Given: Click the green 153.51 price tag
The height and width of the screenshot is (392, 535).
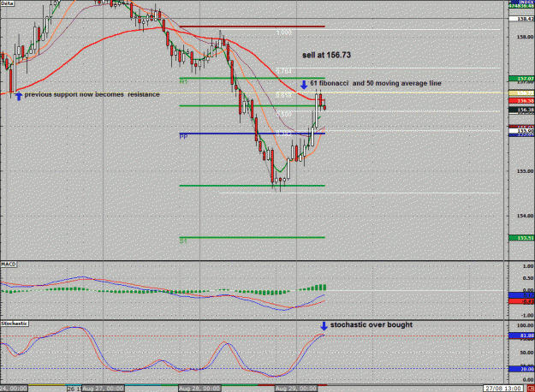Looking at the screenshot, I should click(x=521, y=238).
